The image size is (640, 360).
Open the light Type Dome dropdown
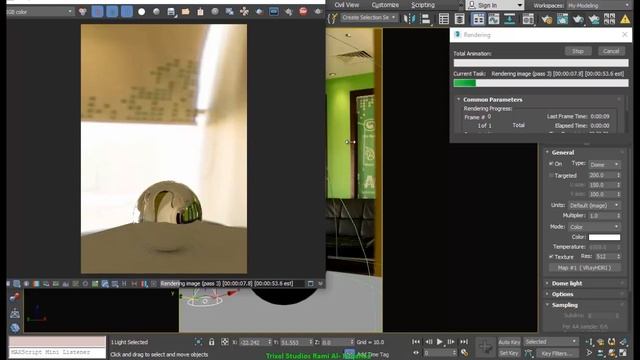coord(604,164)
